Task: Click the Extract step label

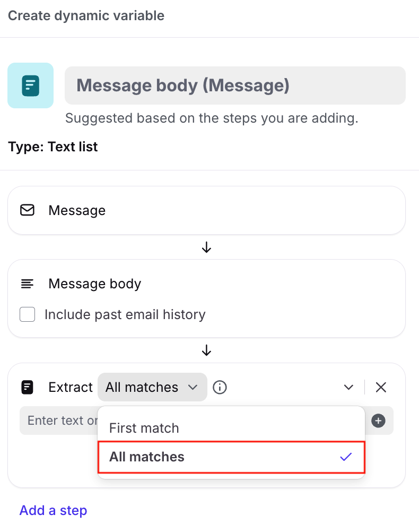Action: tap(71, 387)
